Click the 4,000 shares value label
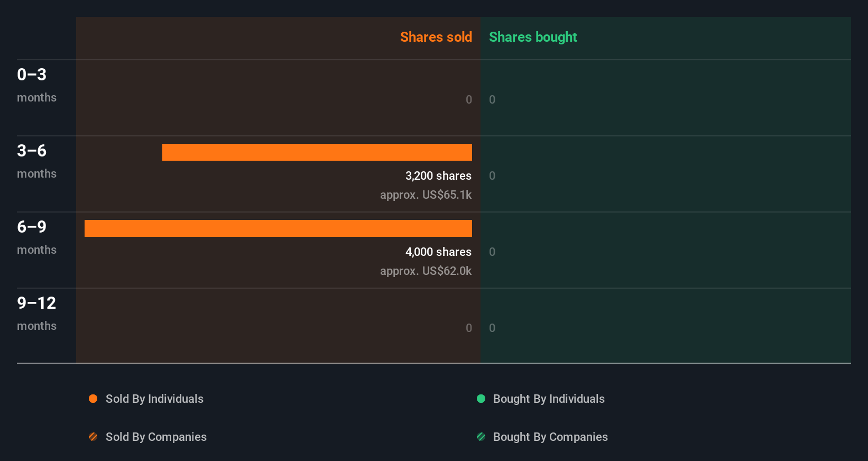868x461 pixels. (438, 252)
